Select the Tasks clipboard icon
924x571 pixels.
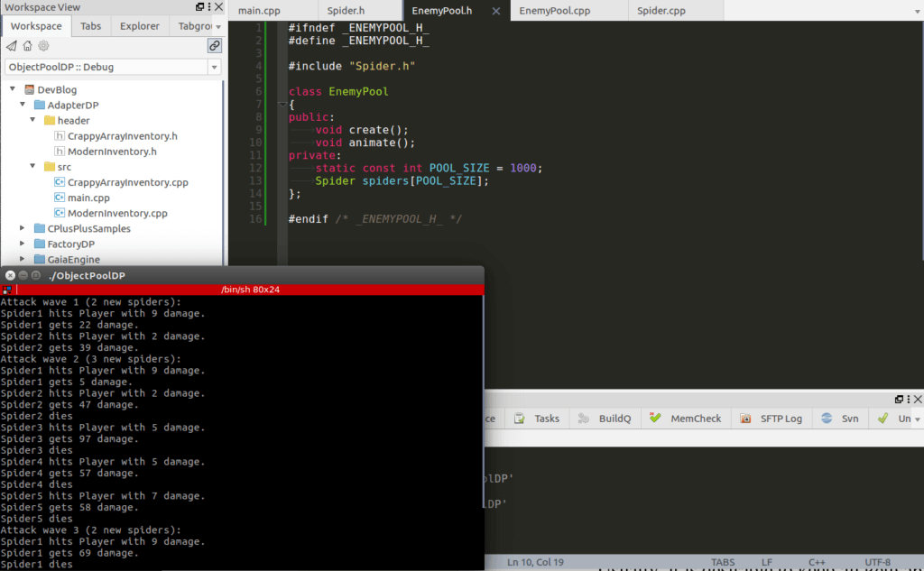(519, 418)
